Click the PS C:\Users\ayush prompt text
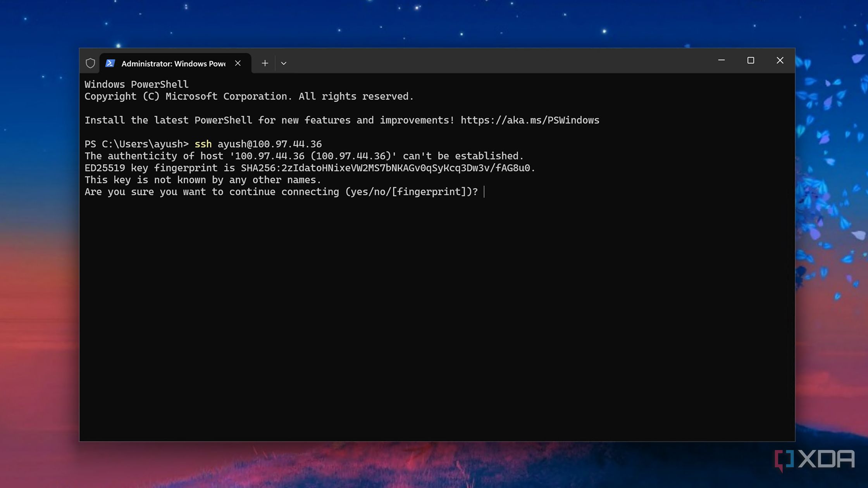Screen dimensions: 868x488 pyautogui.click(x=136, y=144)
